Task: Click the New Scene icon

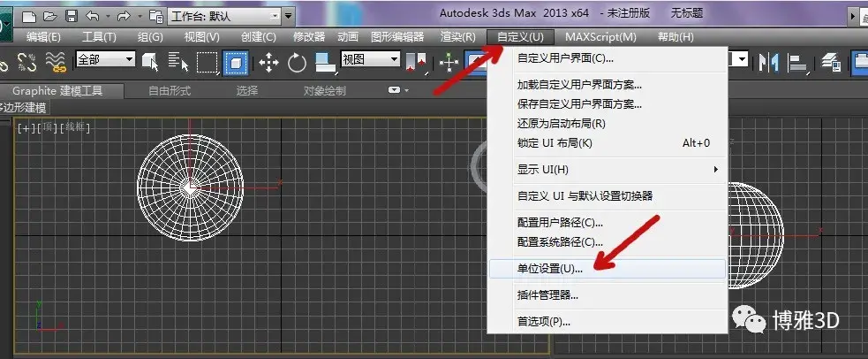Action: click(x=29, y=16)
